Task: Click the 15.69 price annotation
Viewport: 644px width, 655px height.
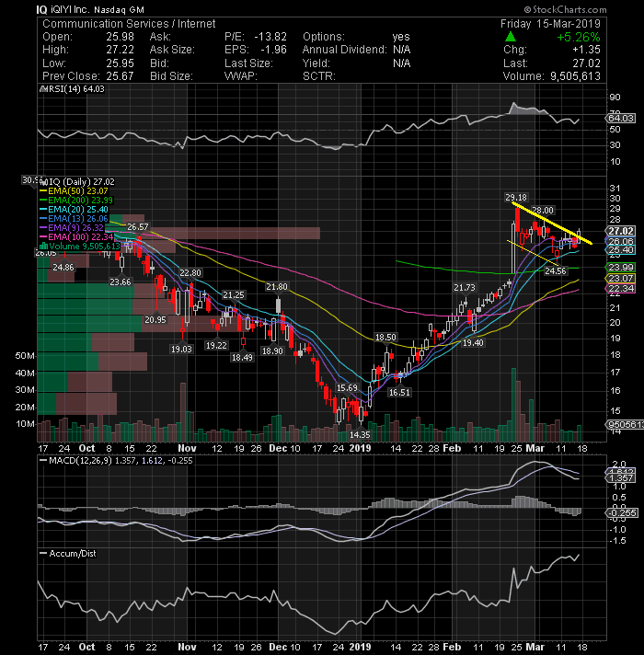Action: point(347,387)
